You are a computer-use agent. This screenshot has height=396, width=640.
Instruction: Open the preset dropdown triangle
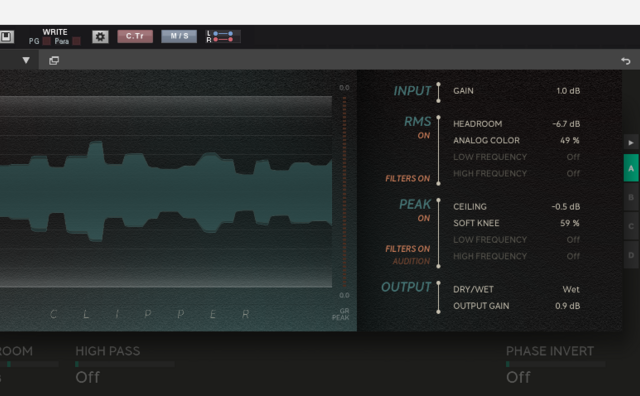(x=26, y=60)
